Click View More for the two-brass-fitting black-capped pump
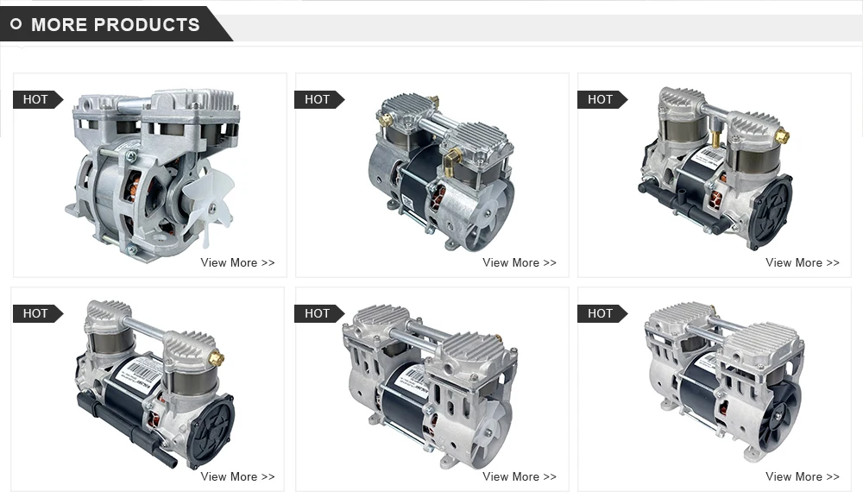 [803, 263]
